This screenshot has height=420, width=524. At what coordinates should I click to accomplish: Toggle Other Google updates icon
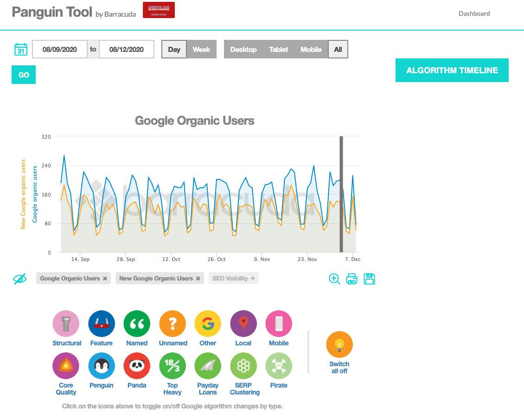click(208, 324)
